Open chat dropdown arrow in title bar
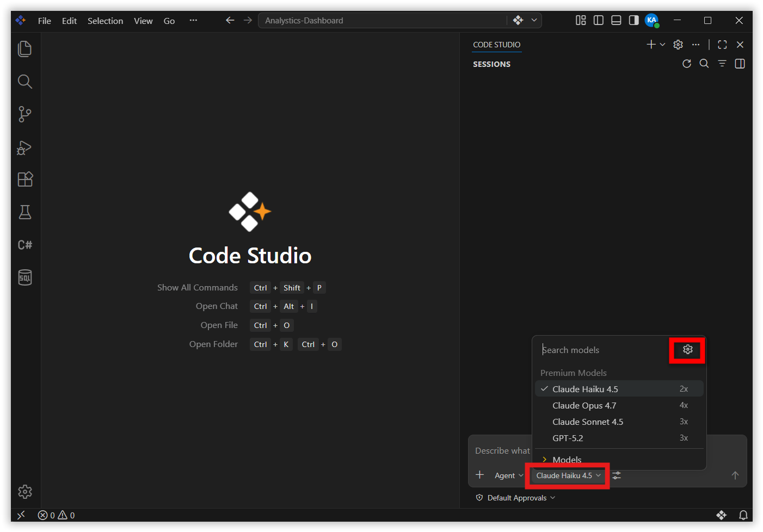The image size is (763, 532). [x=534, y=20]
